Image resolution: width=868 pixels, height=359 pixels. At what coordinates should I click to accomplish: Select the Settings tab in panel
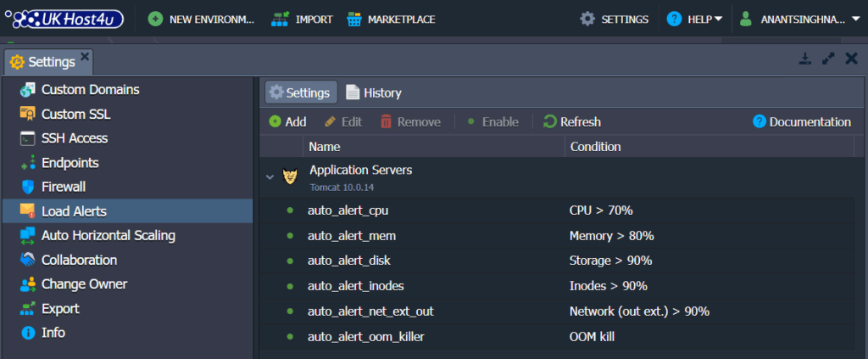click(301, 93)
